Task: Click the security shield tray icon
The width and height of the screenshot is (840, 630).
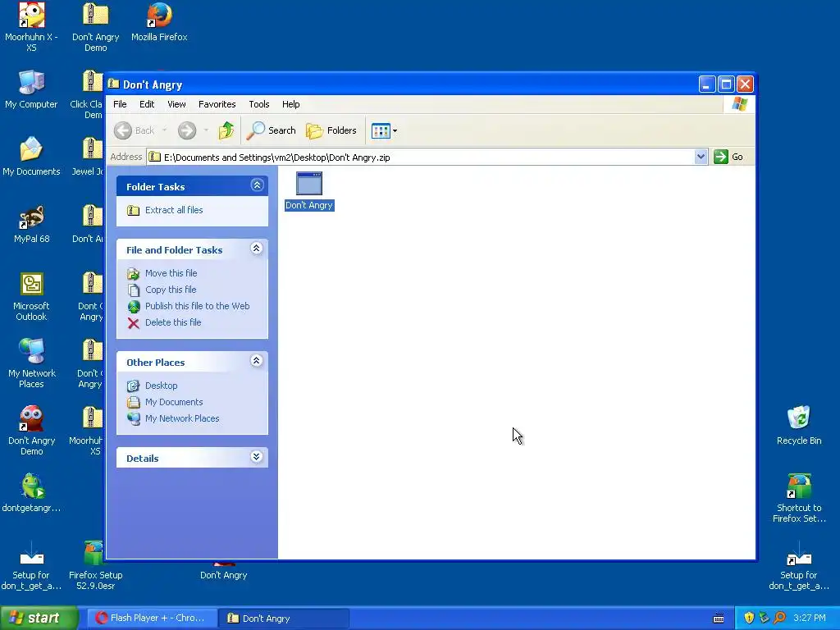Action: click(749, 619)
